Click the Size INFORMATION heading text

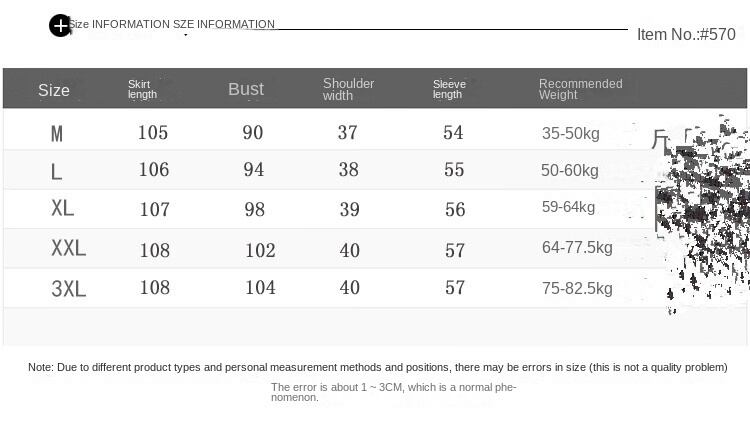pos(172,24)
